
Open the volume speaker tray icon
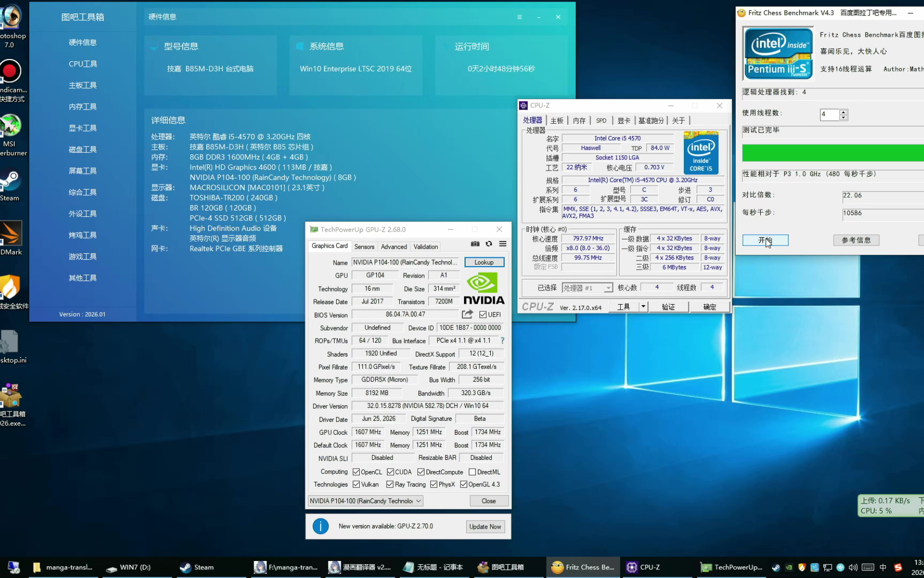[853, 567]
